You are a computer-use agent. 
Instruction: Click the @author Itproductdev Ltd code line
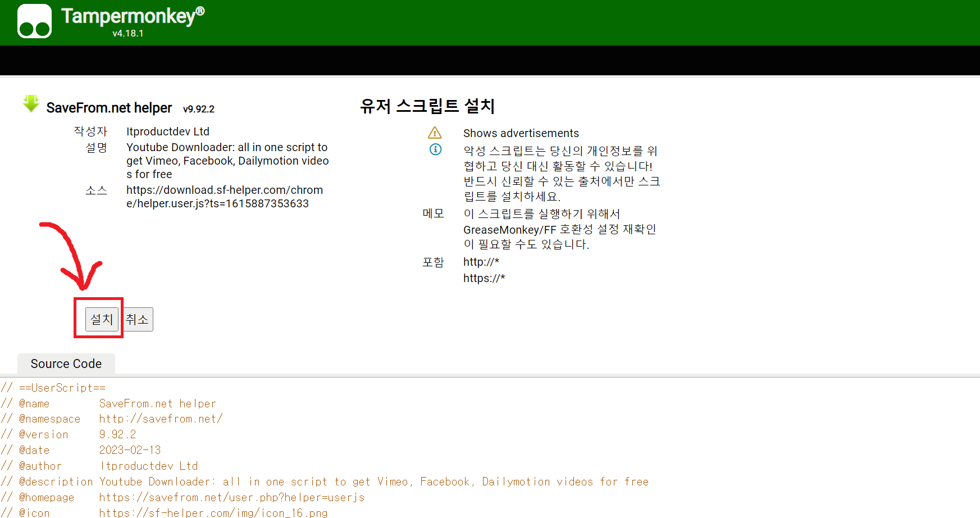coord(99,466)
